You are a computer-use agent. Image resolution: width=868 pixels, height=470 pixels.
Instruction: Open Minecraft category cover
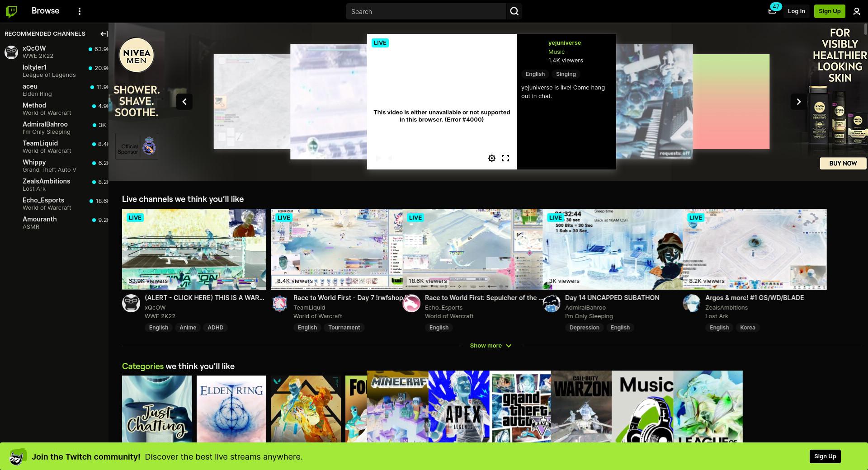397,407
